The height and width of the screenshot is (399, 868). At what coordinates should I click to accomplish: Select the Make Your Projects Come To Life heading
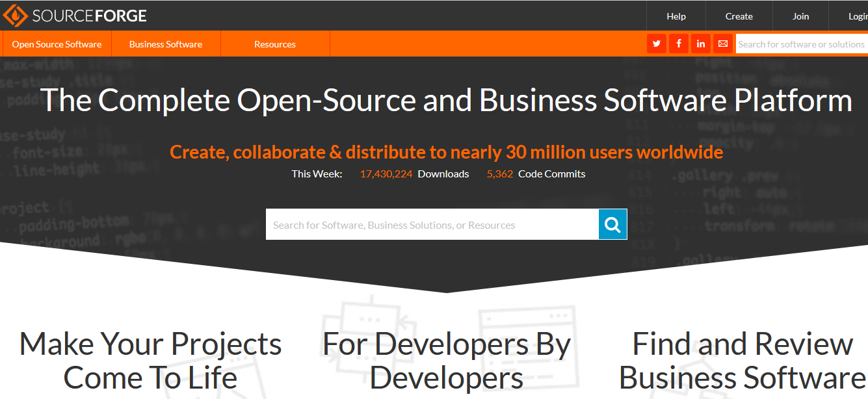click(x=150, y=361)
